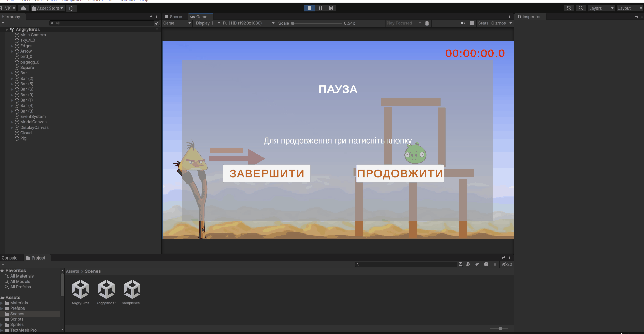Open the Layout dropdown
The image size is (644, 334).
[630, 8]
